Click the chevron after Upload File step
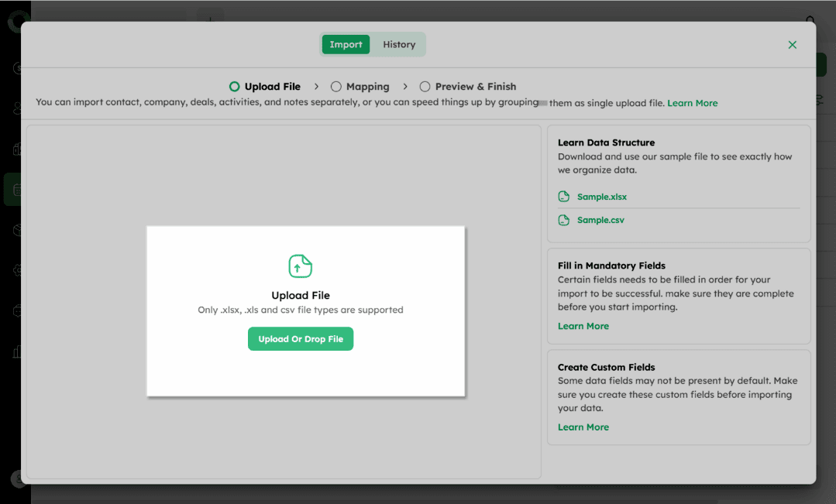This screenshot has height=504, width=836. click(x=317, y=87)
